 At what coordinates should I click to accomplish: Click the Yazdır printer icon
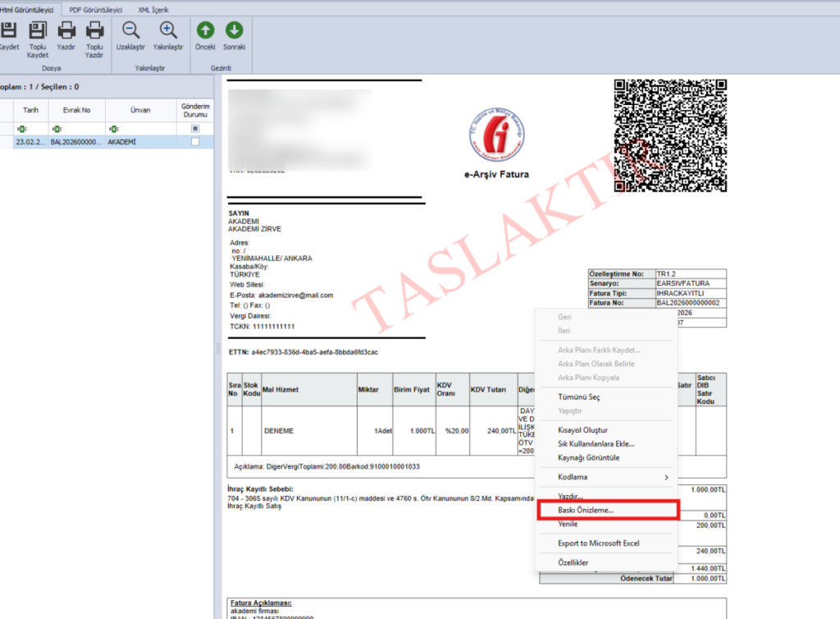[x=66, y=30]
